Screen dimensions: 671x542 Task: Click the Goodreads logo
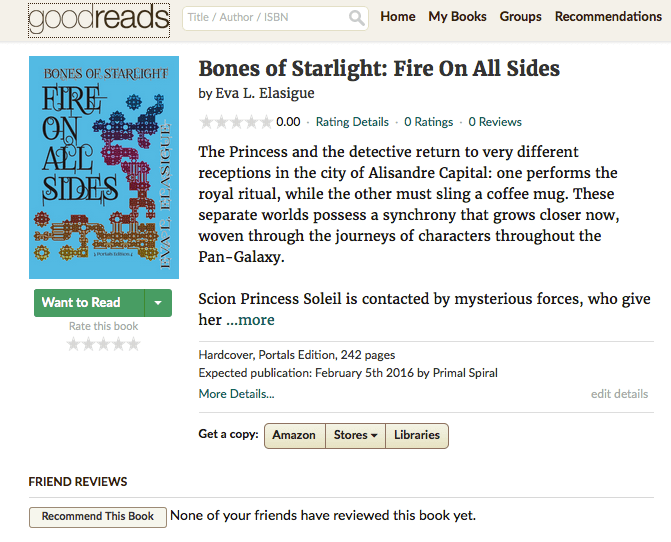[x=99, y=18]
